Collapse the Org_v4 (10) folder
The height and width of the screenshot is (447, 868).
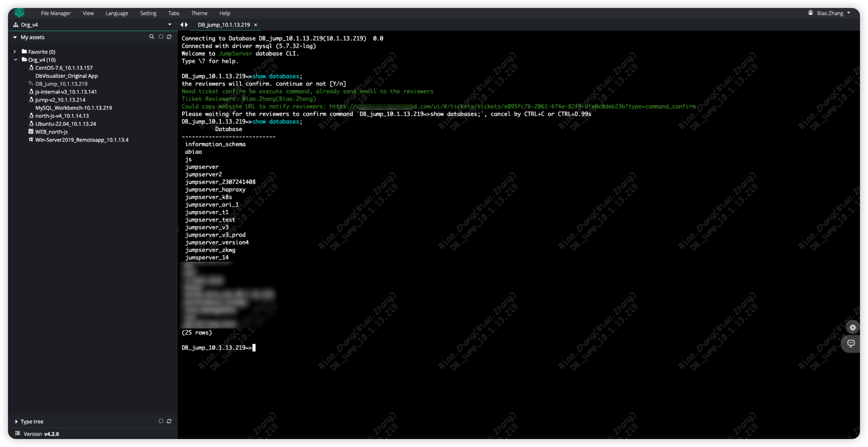[15, 60]
